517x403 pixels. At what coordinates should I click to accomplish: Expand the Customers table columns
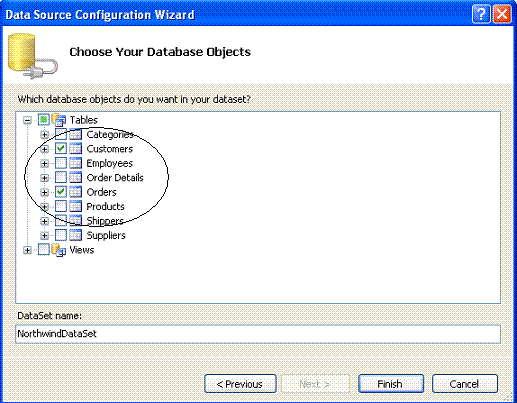44,149
